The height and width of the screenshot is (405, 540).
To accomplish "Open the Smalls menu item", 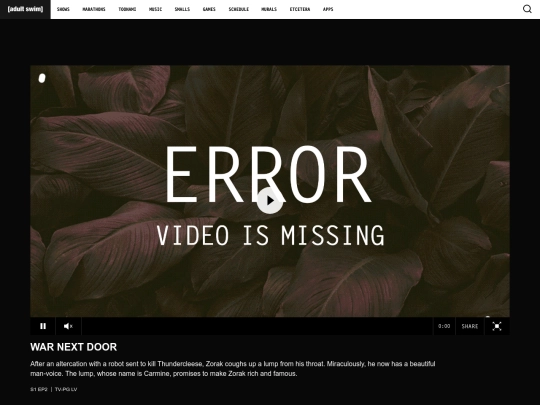I will [x=182, y=9].
